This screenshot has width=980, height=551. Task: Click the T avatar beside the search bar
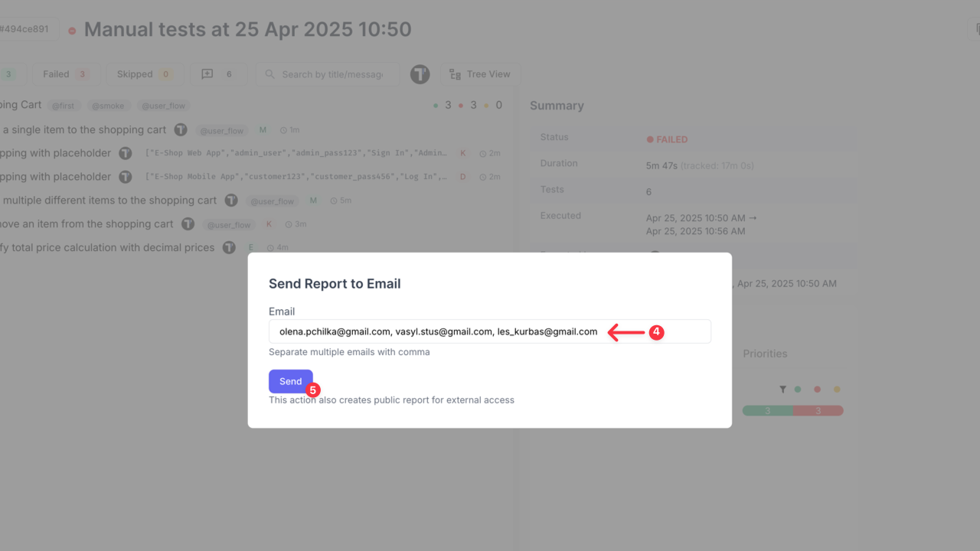[x=420, y=74]
